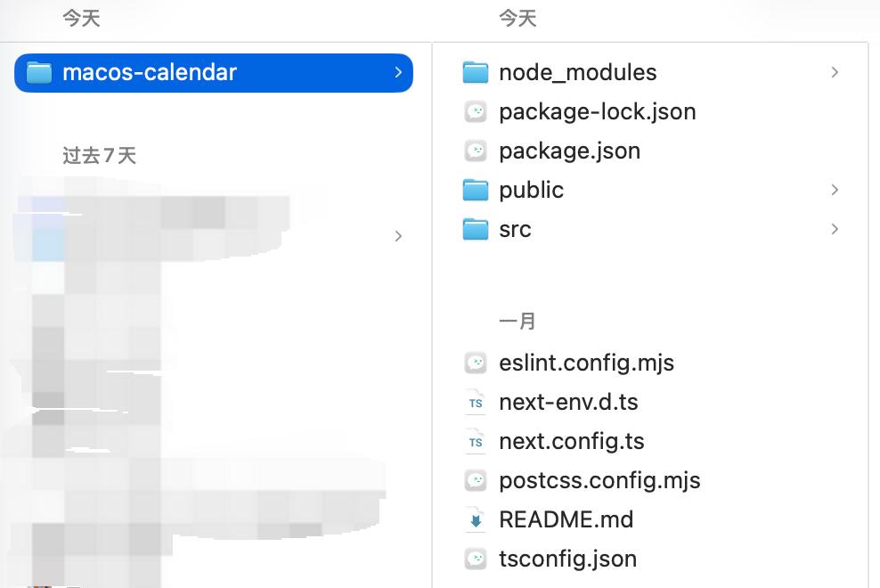Select the tsconfig.json file name

[x=567, y=559]
